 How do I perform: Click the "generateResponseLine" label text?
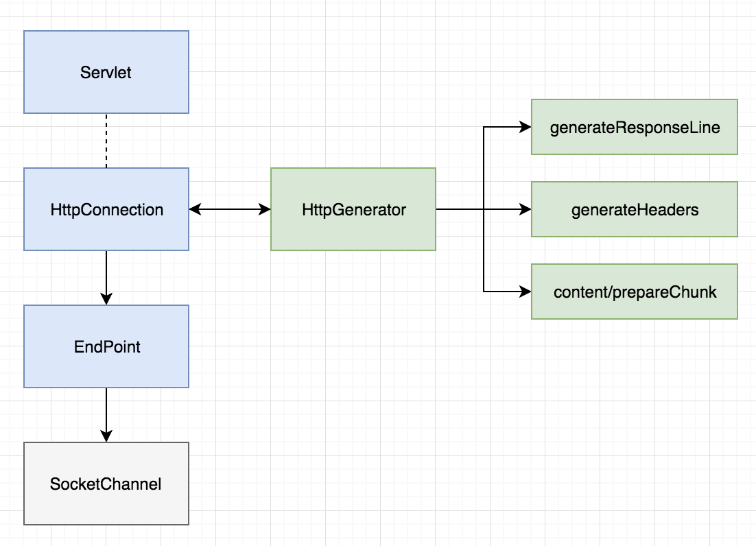tap(635, 128)
